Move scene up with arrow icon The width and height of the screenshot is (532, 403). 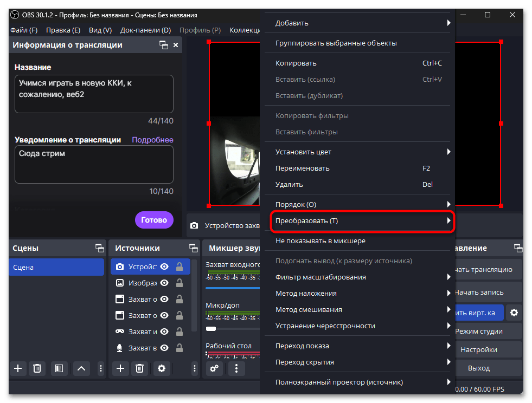(81, 368)
